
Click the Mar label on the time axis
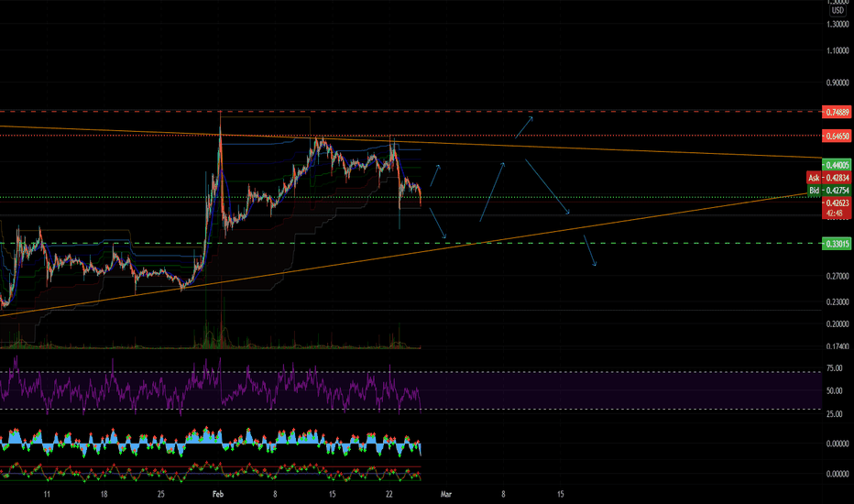click(446, 494)
